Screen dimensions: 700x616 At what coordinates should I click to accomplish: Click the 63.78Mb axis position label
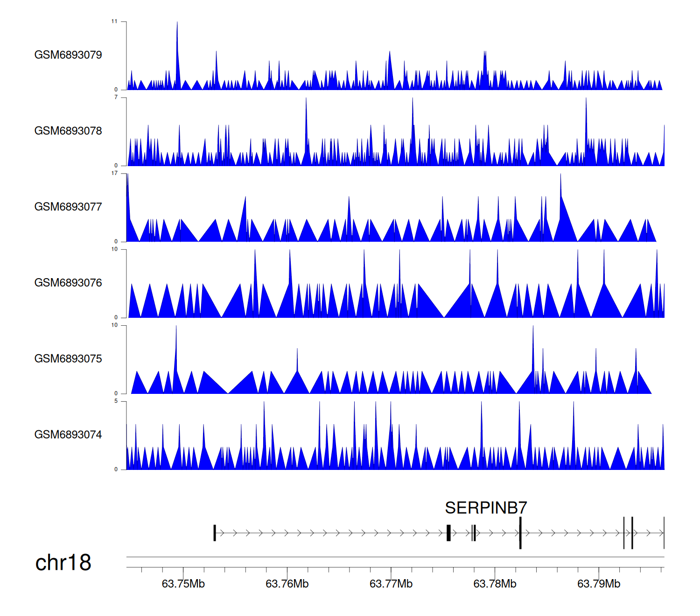point(495,584)
